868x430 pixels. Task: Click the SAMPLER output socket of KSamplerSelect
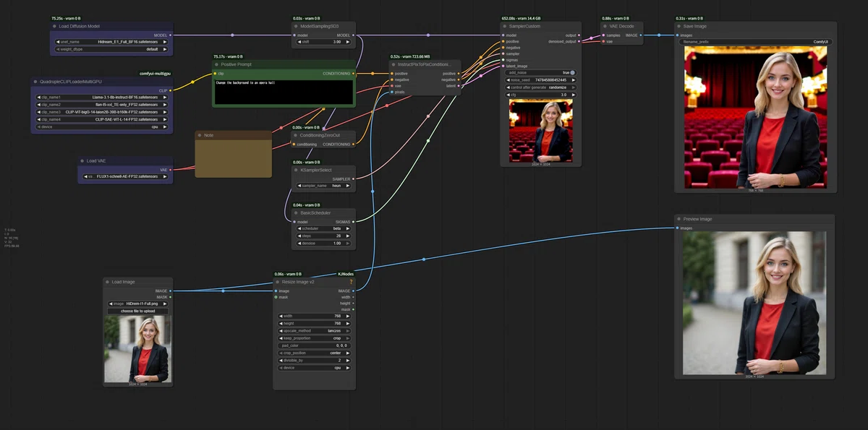click(354, 179)
